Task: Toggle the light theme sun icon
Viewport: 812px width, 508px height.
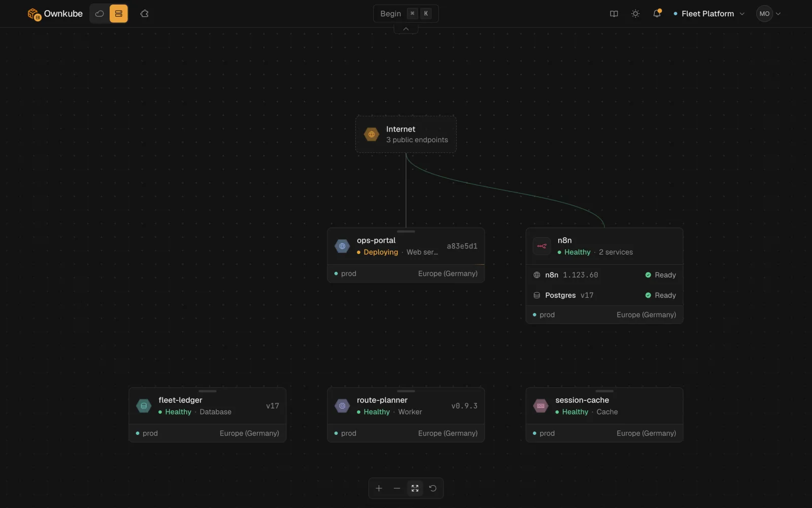Action: tap(635, 14)
